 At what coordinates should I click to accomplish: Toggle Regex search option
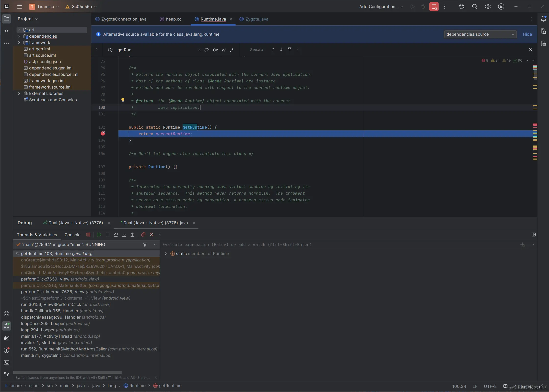coord(232,50)
